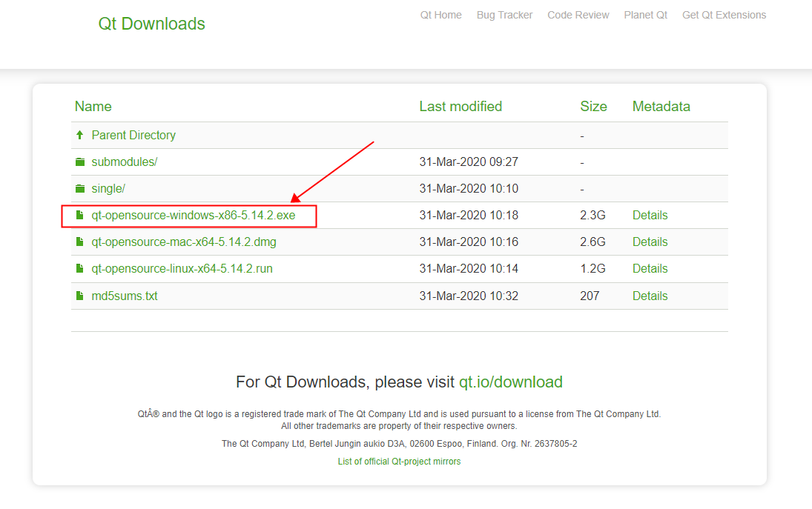Sort by the Size column header
Screen dimensions: 812x509
[593, 107]
